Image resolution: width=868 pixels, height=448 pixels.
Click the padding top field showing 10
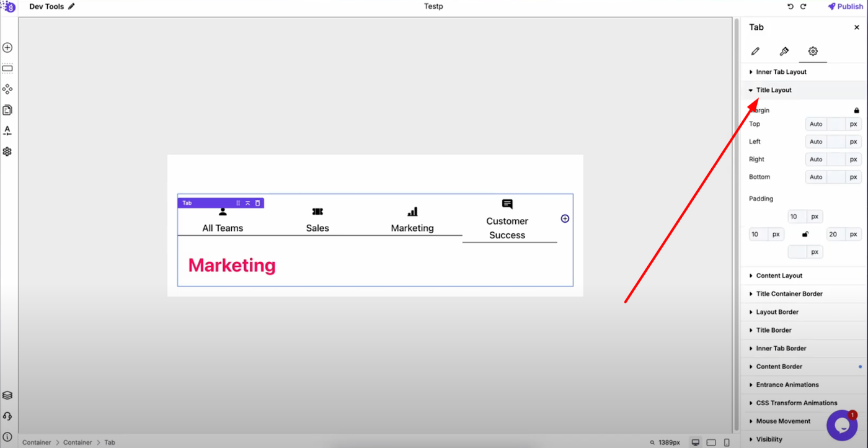797,217
